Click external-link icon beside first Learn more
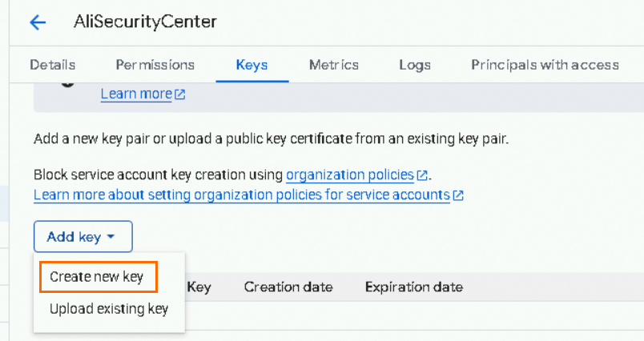 coord(180,94)
